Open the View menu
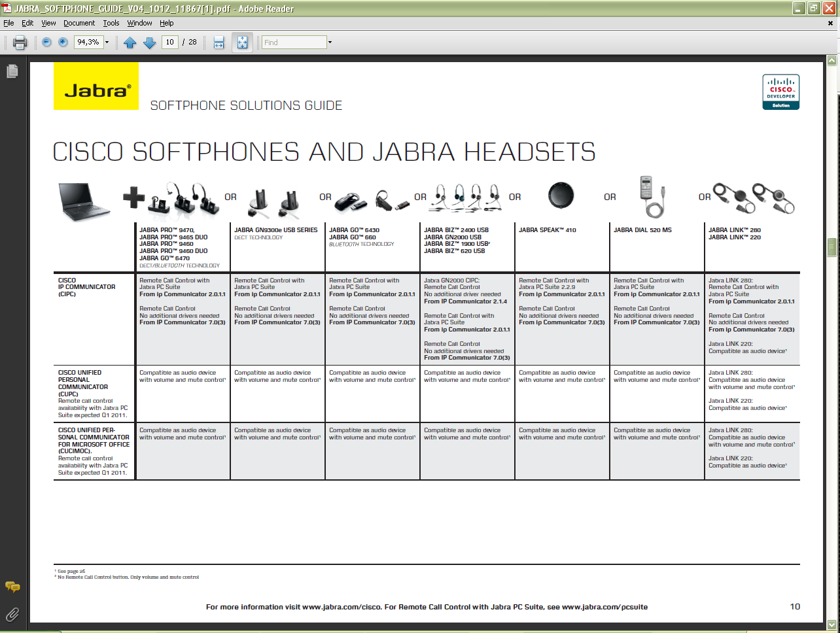Viewport: 840px width, 633px height. pyautogui.click(x=48, y=23)
